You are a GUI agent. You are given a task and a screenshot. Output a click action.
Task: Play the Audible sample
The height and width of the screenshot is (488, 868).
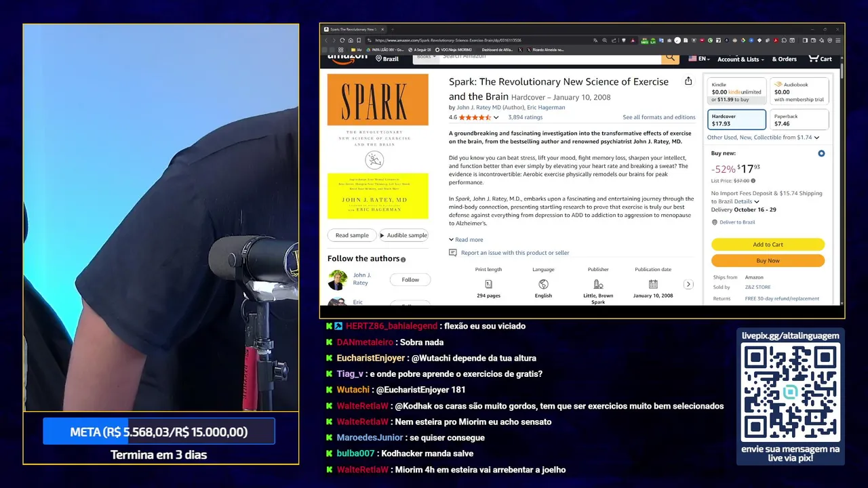click(403, 235)
